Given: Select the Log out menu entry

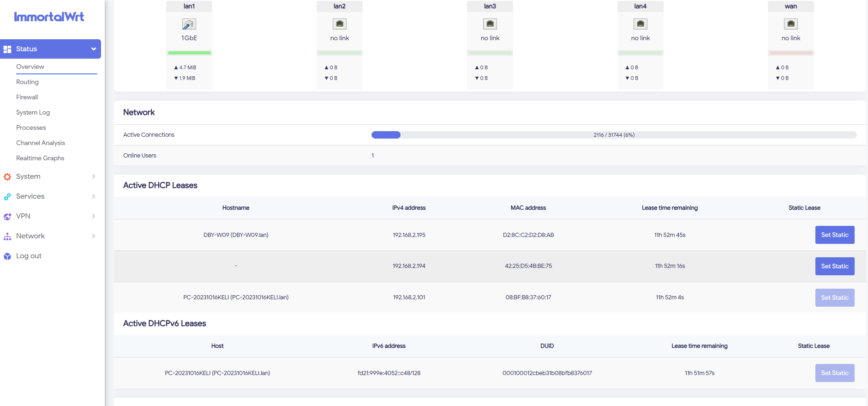Looking at the screenshot, I should tap(29, 256).
